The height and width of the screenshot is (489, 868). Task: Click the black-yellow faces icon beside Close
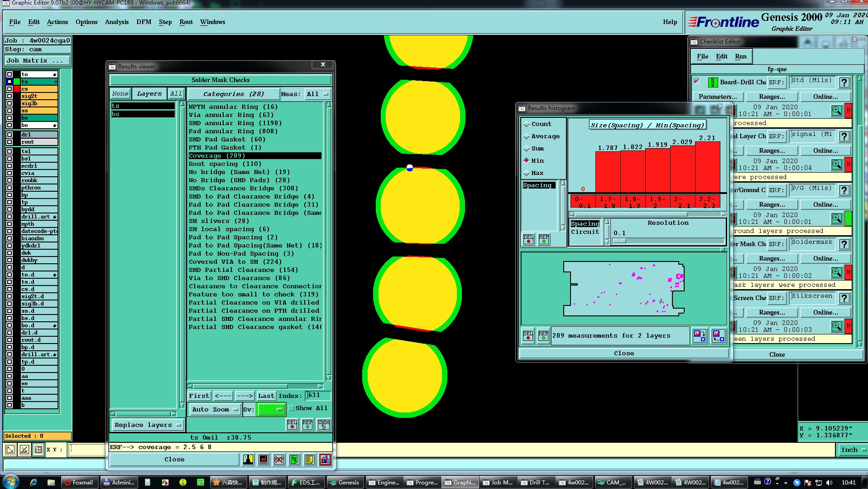[248, 460]
